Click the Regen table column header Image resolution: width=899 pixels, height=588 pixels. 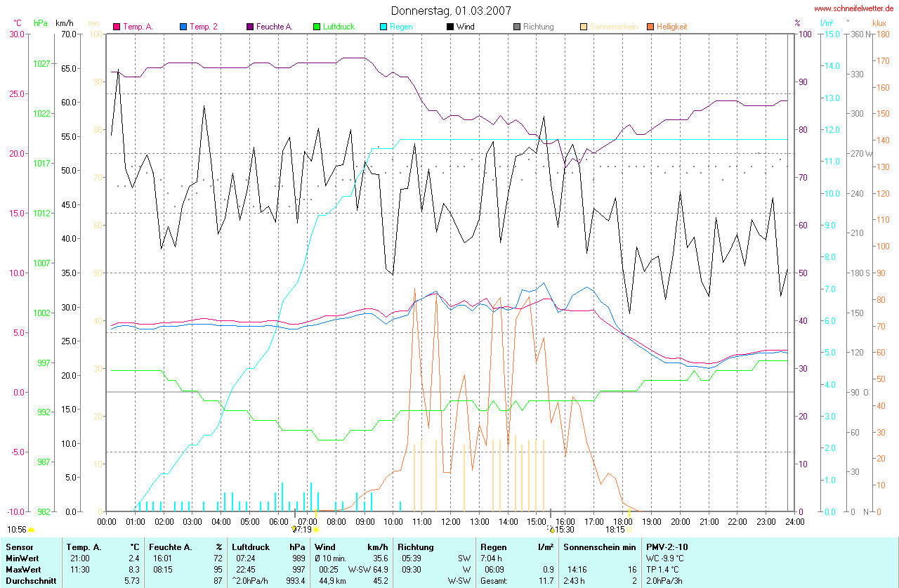(494, 547)
